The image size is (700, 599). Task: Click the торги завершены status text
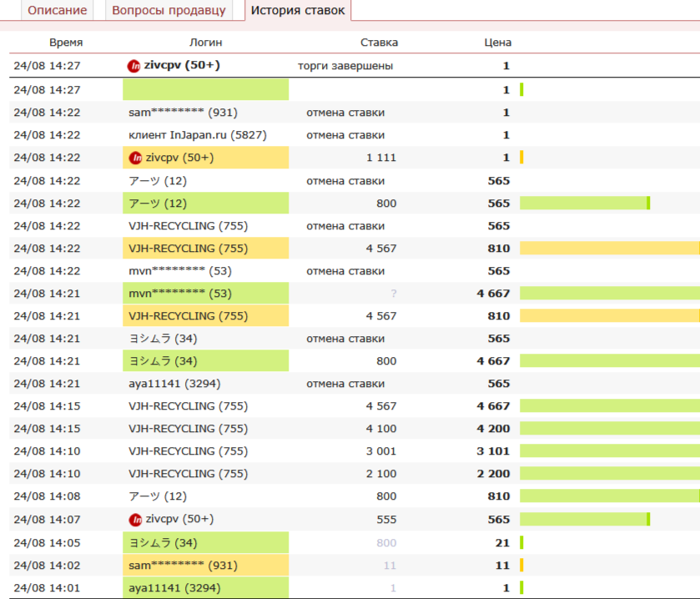point(345,66)
